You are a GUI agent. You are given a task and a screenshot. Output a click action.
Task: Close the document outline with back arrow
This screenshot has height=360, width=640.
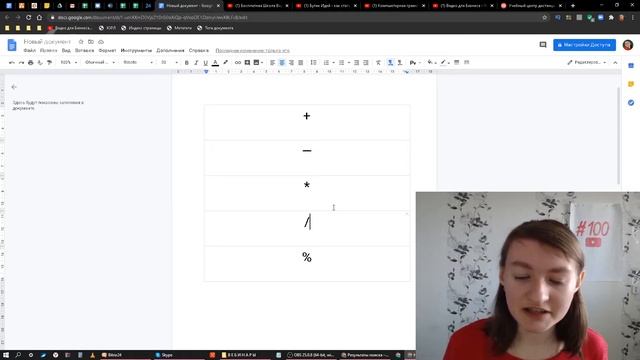coord(14,87)
